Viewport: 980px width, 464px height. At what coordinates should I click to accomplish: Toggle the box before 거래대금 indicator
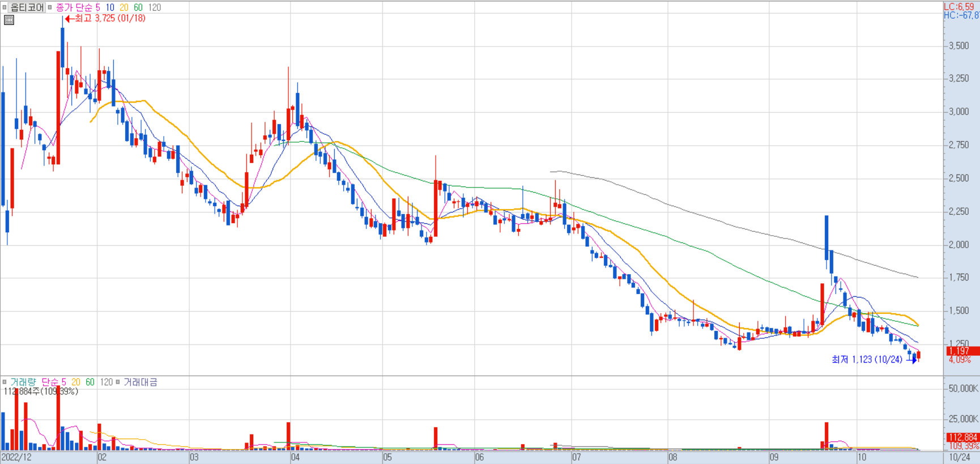(118, 382)
